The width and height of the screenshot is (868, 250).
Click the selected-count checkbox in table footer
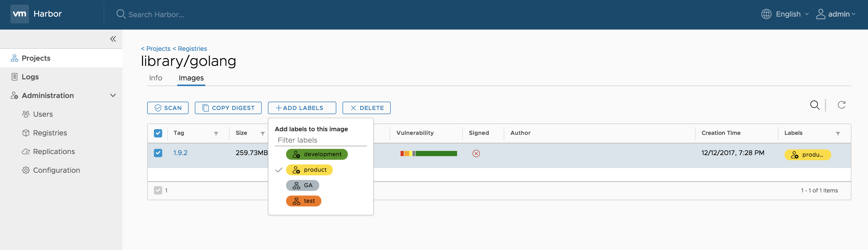click(x=158, y=190)
